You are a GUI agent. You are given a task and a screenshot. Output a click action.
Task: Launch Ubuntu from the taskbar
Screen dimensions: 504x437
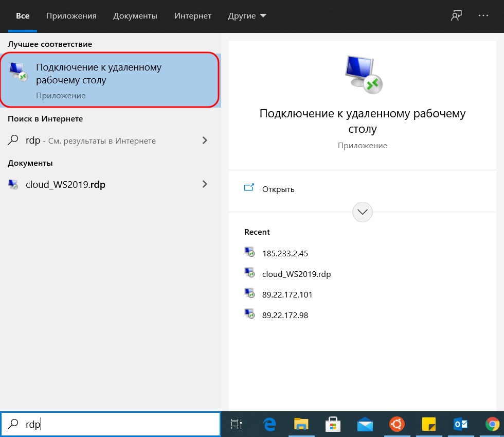pos(397,424)
